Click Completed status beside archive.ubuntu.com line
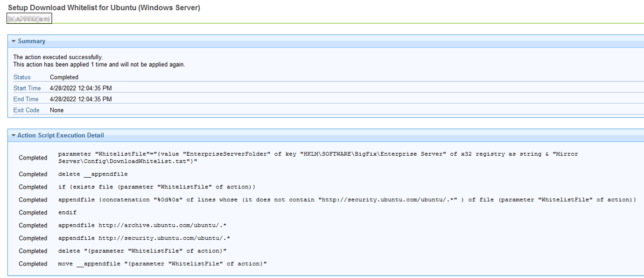 (x=33, y=226)
